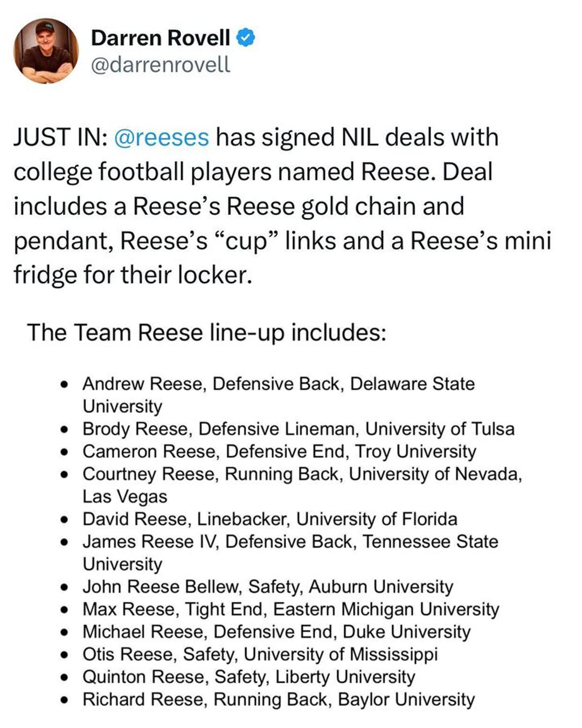The height and width of the screenshot is (728, 582).
Task: Click the blue verified checkmark badge
Action: 245,38
